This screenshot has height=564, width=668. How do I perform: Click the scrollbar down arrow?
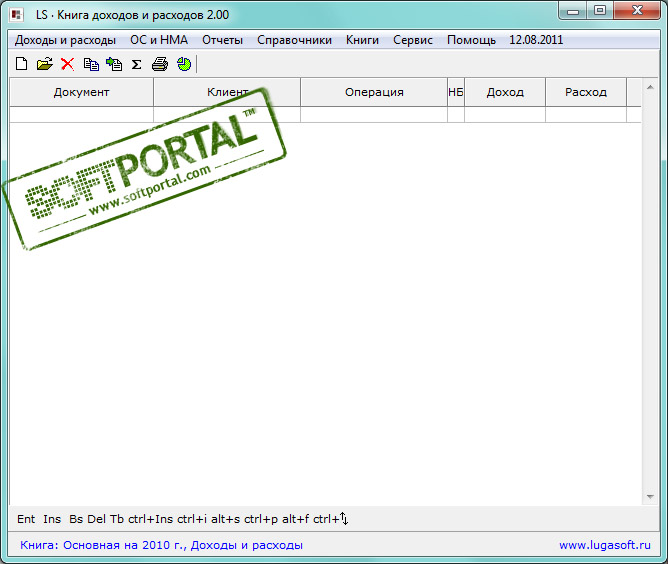(x=650, y=497)
